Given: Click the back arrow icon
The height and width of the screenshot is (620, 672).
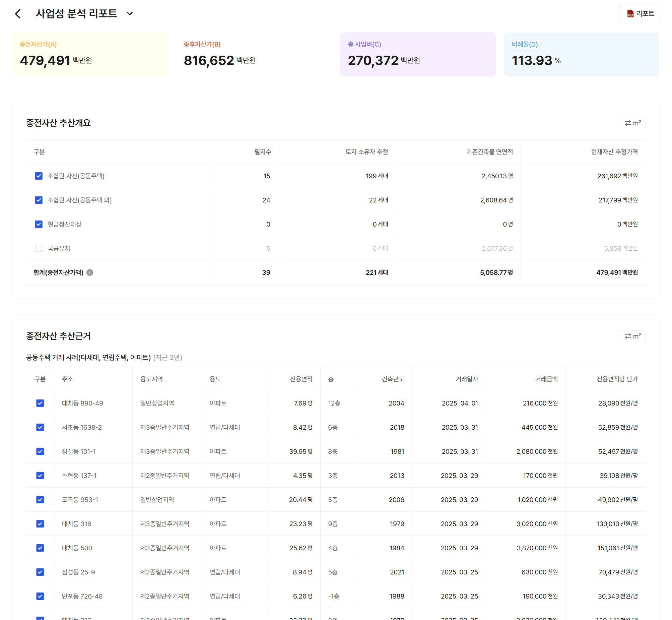Looking at the screenshot, I should [18, 14].
